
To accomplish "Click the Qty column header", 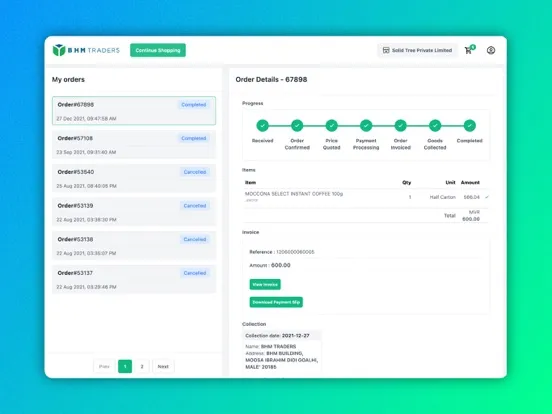I will [407, 182].
